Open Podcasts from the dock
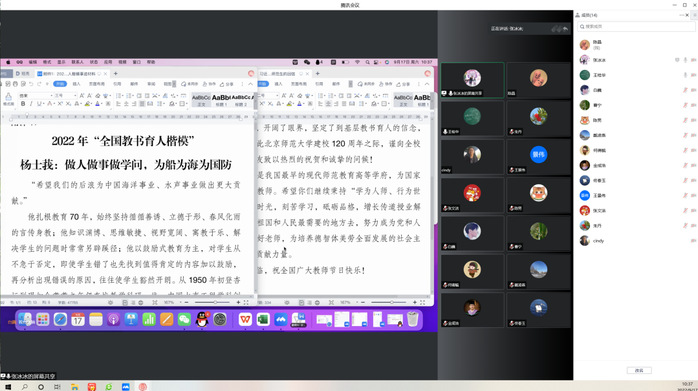The image size is (698, 391). [x=114, y=319]
